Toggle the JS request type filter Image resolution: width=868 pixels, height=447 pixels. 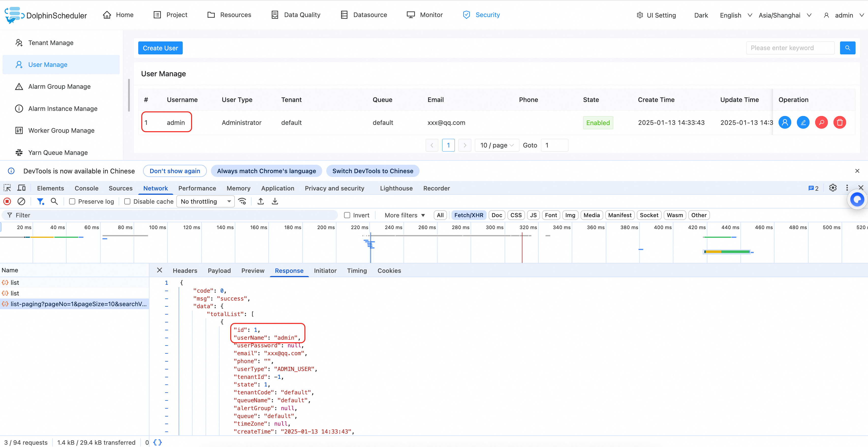533,215
